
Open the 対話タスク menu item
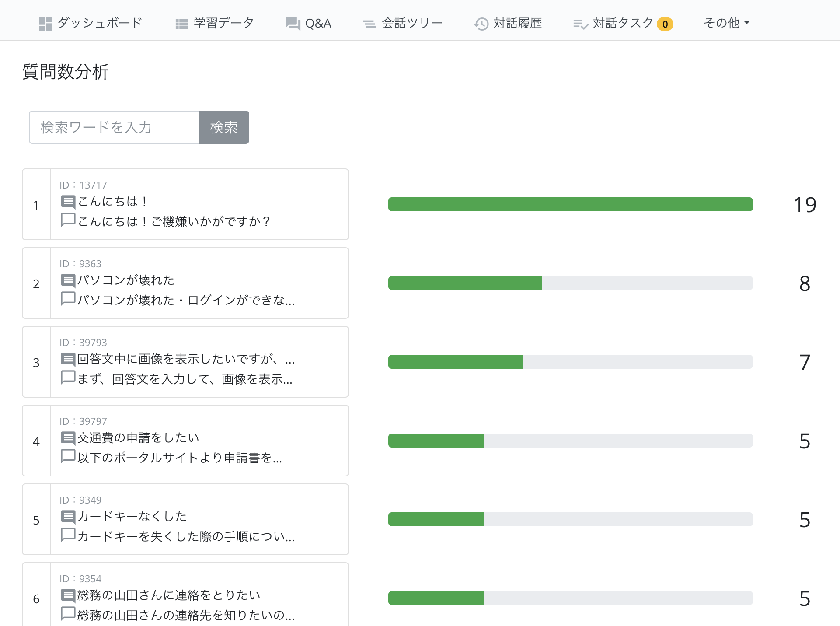click(623, 23)
